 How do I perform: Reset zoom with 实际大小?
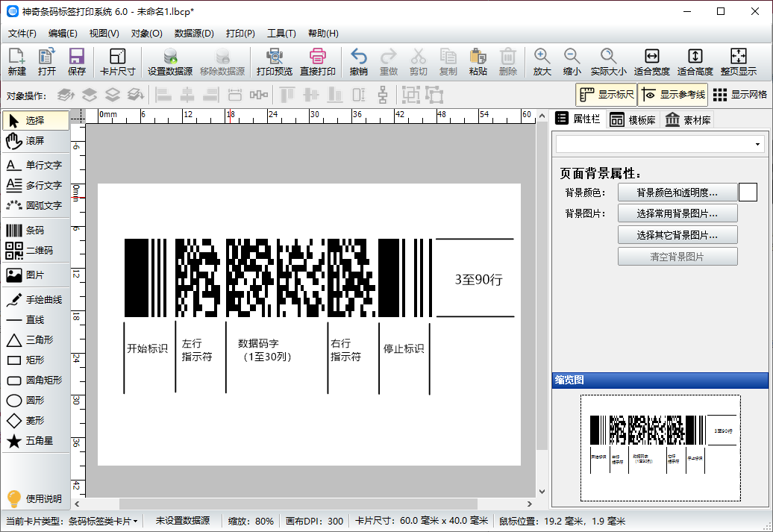click(608, 62)
